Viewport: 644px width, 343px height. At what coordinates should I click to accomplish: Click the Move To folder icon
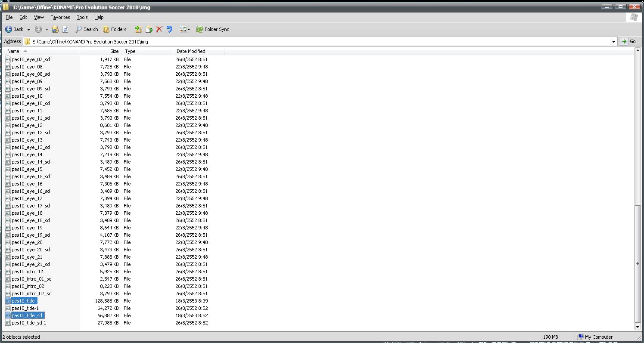pyautogui.click(x=138, y=29)
